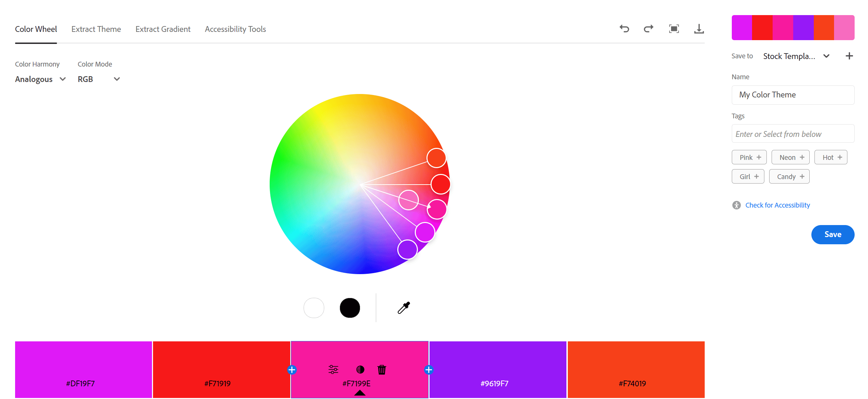The width and height of the screenshot is (868, 399).
Task: Click the blue Save button
Action: 833,235
